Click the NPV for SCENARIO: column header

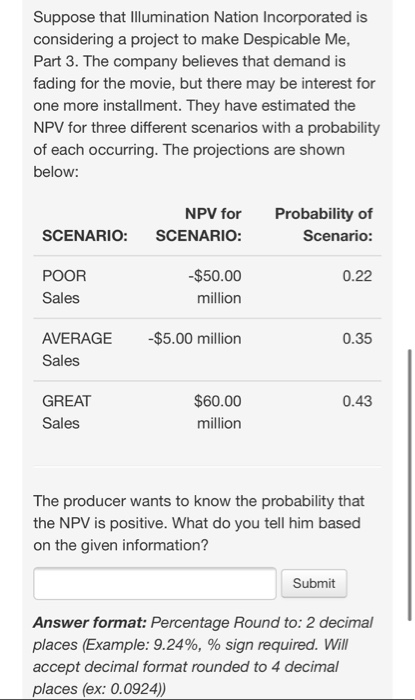click(199, 224)
